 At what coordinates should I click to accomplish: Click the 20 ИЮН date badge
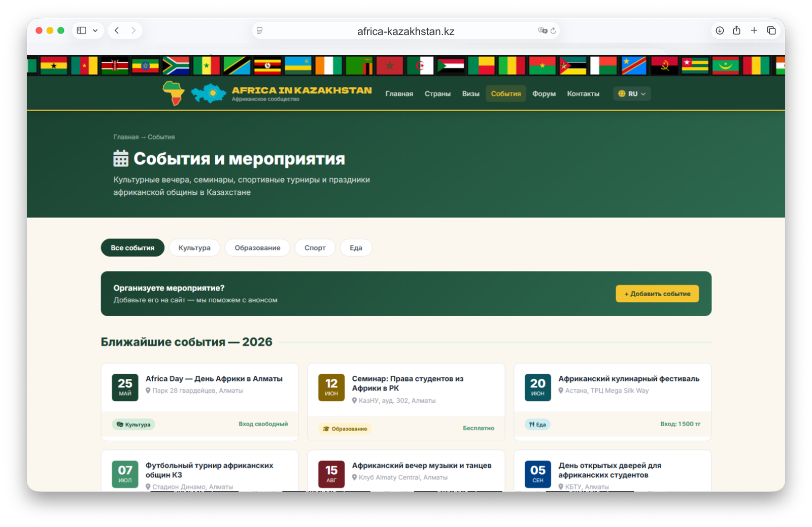click(x=538, y=388)
